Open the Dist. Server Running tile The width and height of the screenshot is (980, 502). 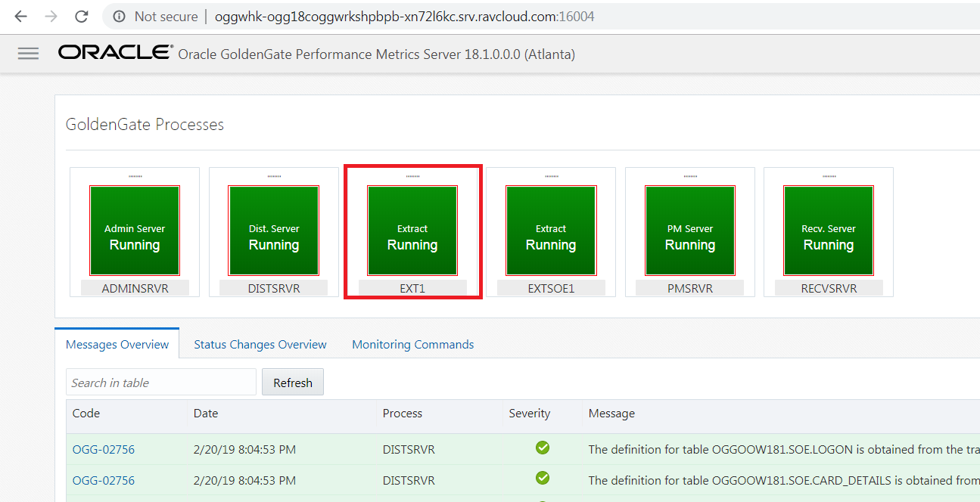[x=273, y=231]
